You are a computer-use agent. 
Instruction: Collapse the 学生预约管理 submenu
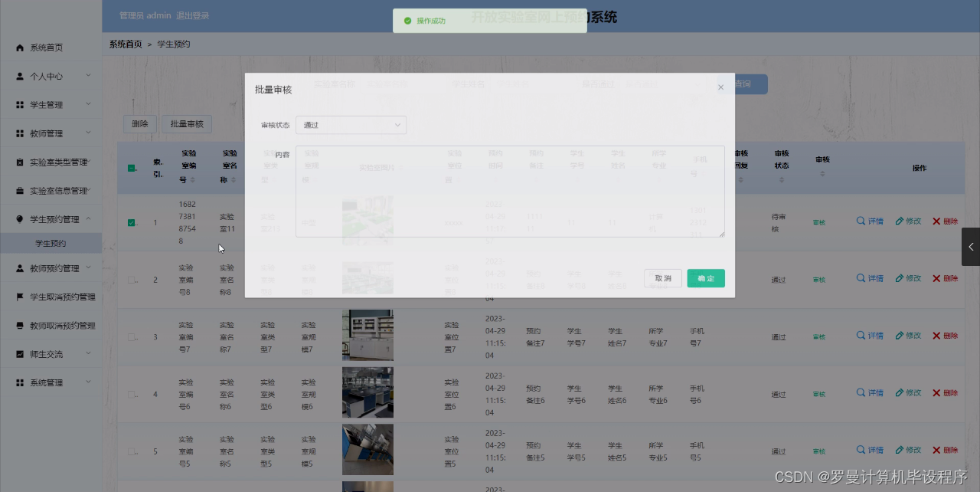click(51, 218)
